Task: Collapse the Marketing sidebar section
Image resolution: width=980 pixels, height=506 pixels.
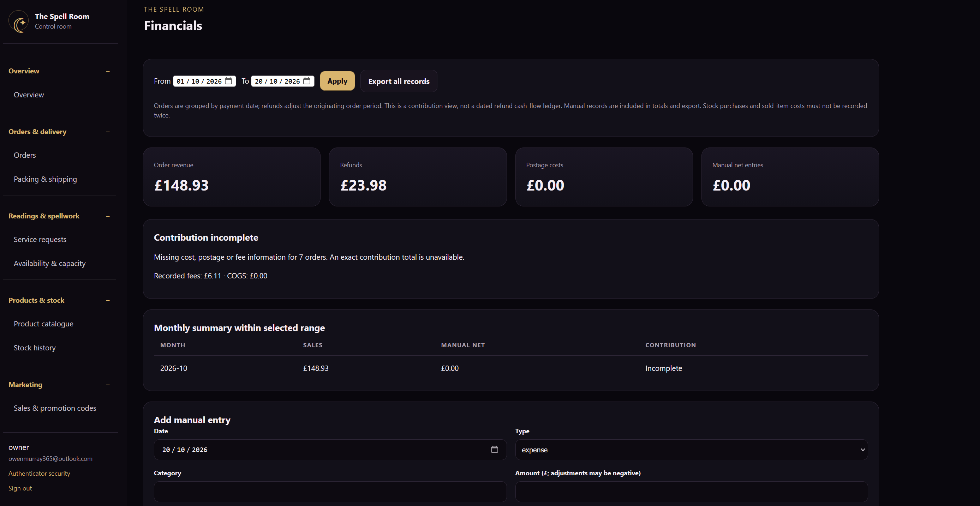Action: (x=108, y=385)
